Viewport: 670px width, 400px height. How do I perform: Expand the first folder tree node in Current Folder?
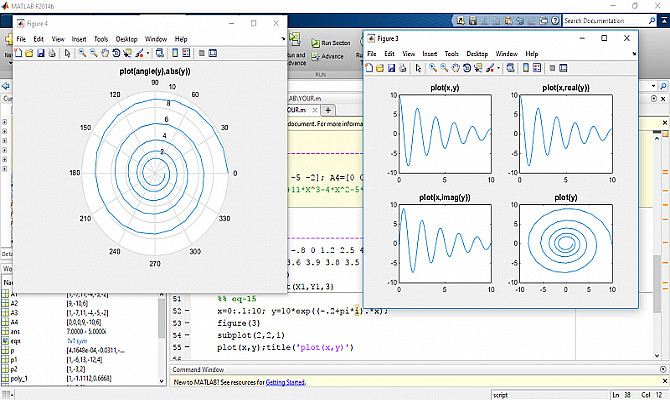pyautogui.click(x=6, y=122)
